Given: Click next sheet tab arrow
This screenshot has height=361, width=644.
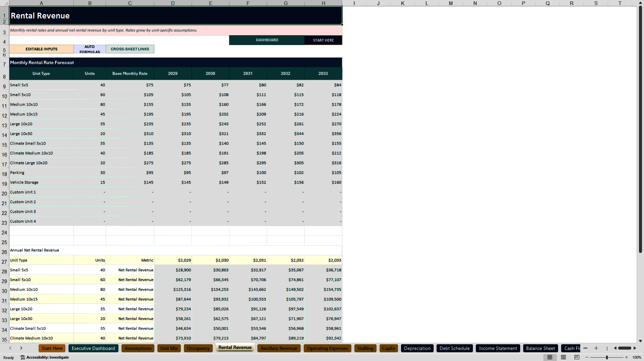Looking at the screenshot, I should (21, 348).
